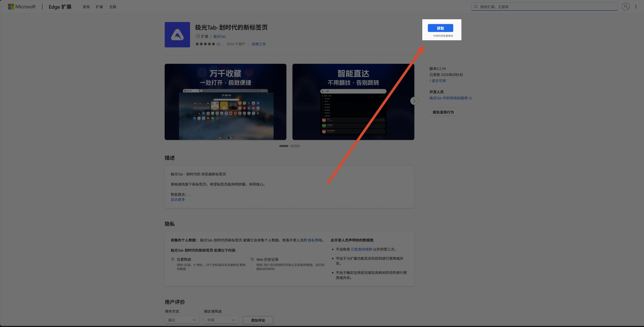Screen dimensions: 644x327
Task: Click the Microsoft logo
Action: click(x=22, y=7)
